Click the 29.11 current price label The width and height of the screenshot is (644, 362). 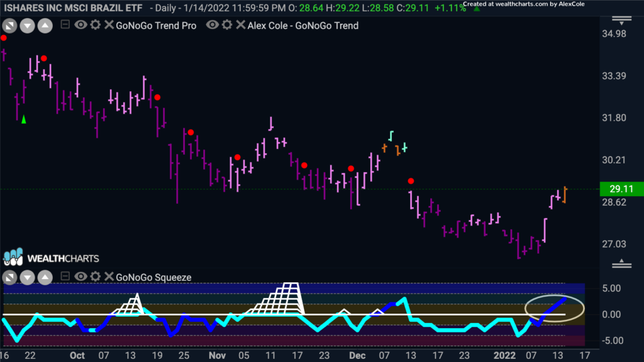(x=621, y=189)
